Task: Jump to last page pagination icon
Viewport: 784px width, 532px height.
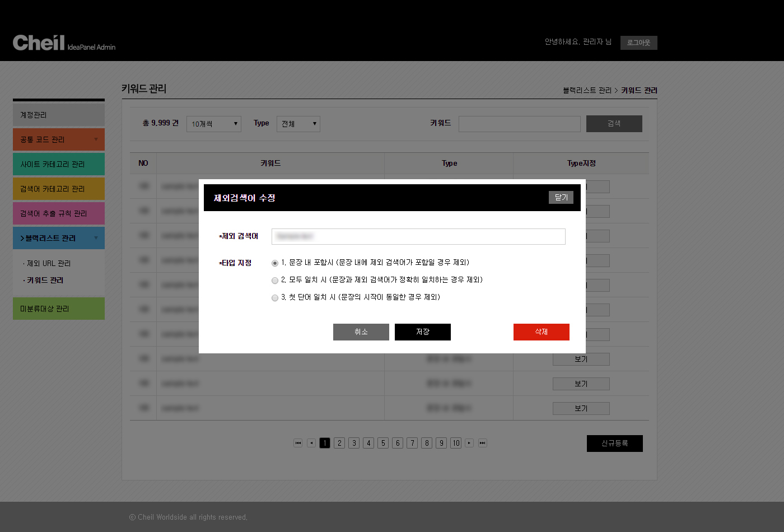Action: [x=482, y=443]
